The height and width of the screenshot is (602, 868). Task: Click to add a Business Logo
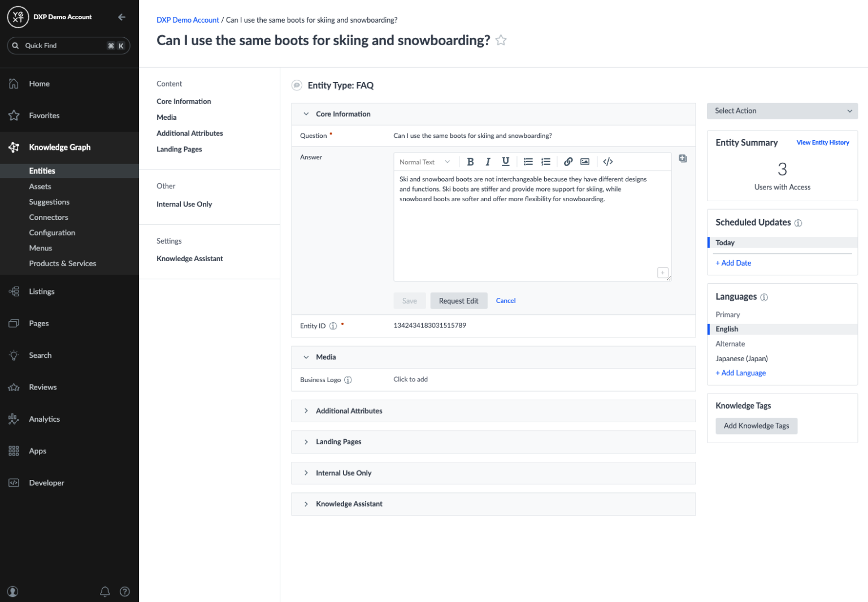click(410, 379)
